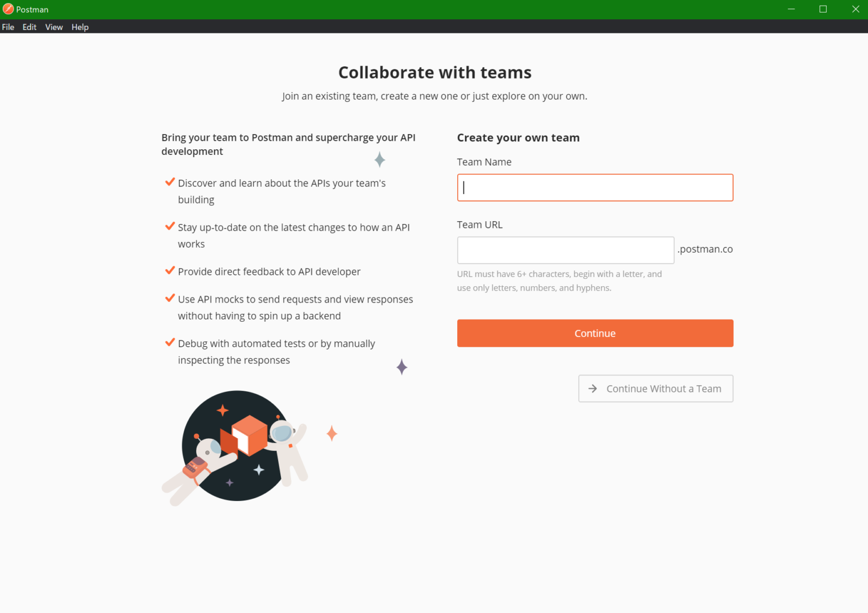Click into the Team URL text box
The image size is (868, 613).
[565, 250]
